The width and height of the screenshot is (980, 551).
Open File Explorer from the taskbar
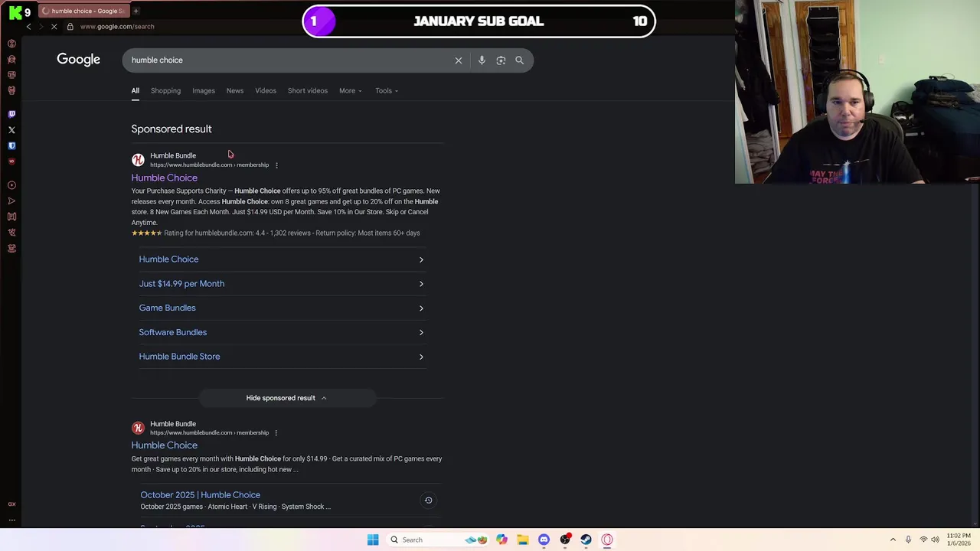tap(522, 540)
